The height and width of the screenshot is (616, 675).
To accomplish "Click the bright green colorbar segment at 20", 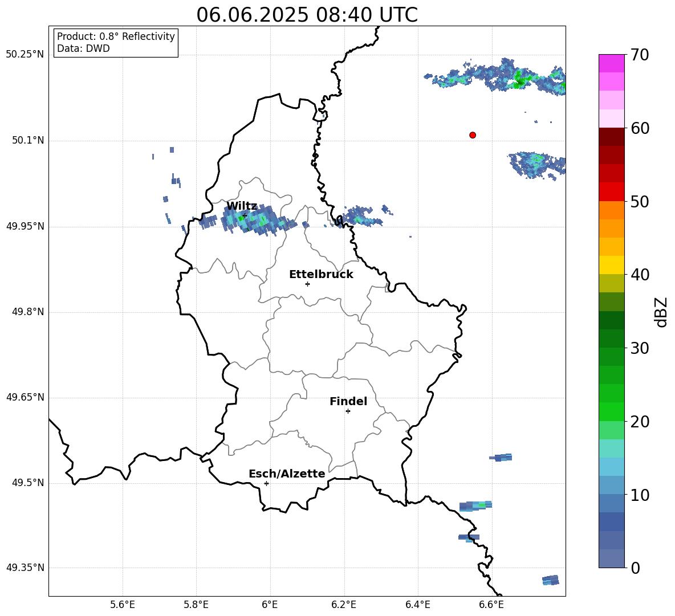I will [612, 412].
